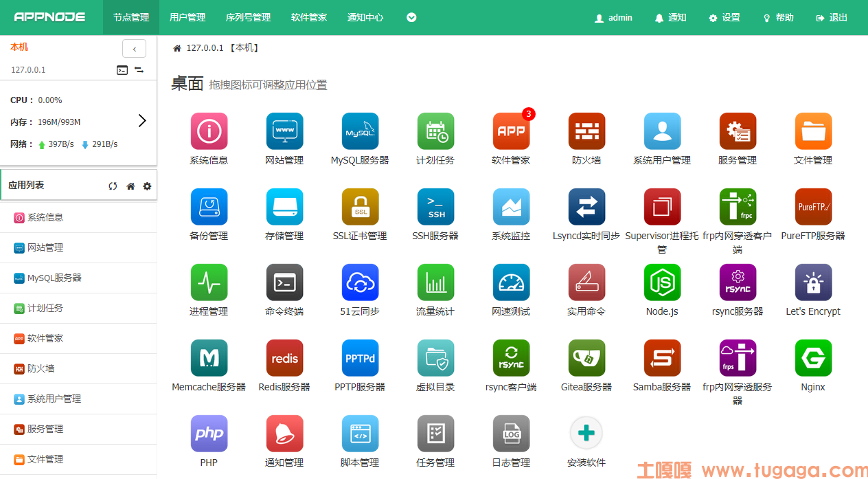This screenshot has width=868, height=479.
Task: Open the 网站管理 desktop app icon
Action: coord(284,131)
